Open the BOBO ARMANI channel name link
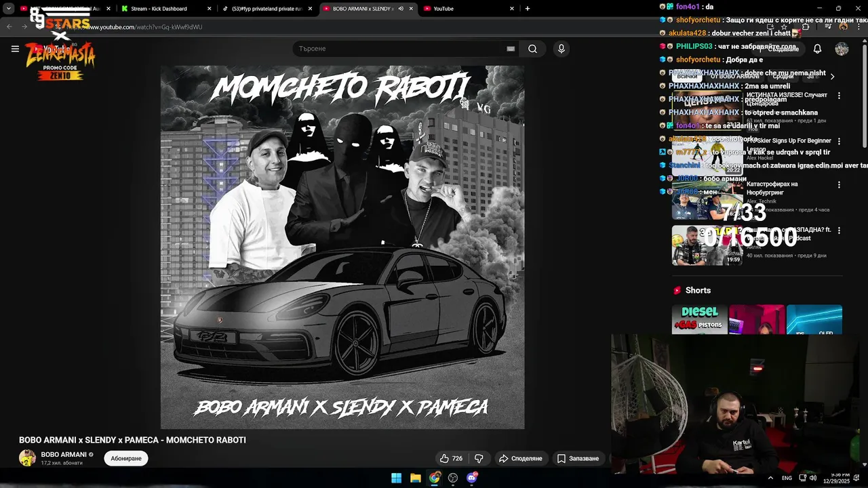868x488 pixels. (x=64, y=454)
